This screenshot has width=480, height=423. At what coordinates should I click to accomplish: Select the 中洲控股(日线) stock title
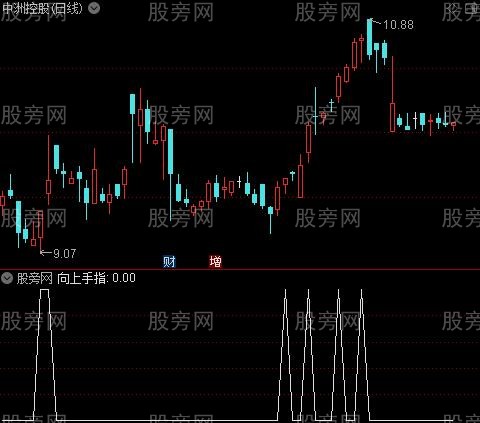click(x=42, y=8)
